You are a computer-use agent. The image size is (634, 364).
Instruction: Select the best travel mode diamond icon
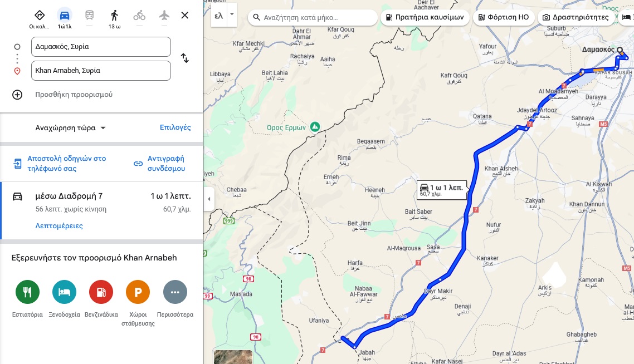point(39,16)
